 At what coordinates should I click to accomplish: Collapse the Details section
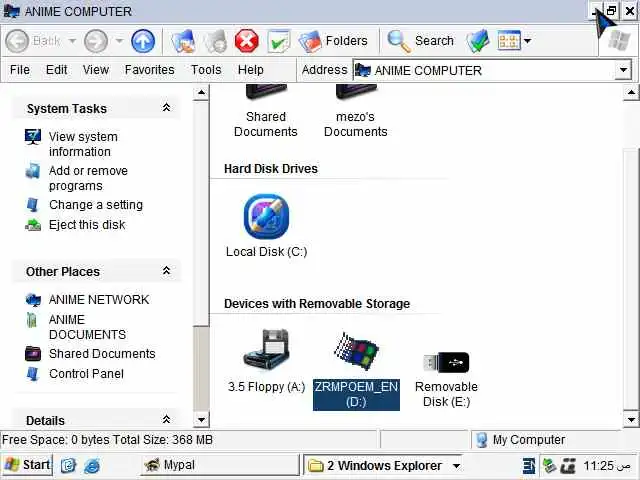166,420
